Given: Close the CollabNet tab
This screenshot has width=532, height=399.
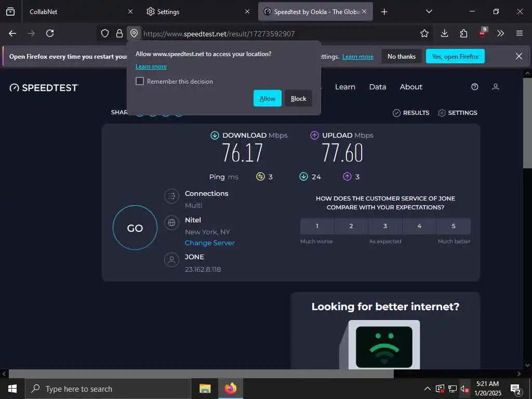Looking at the screenshot, I should [x=130, y=11].
